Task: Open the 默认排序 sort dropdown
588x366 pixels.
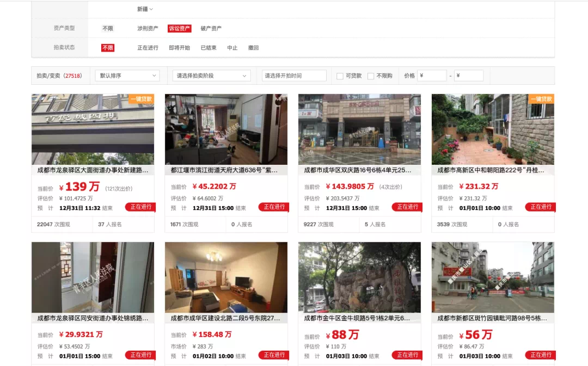Action: pyautogui.click(x=127, y=76)
